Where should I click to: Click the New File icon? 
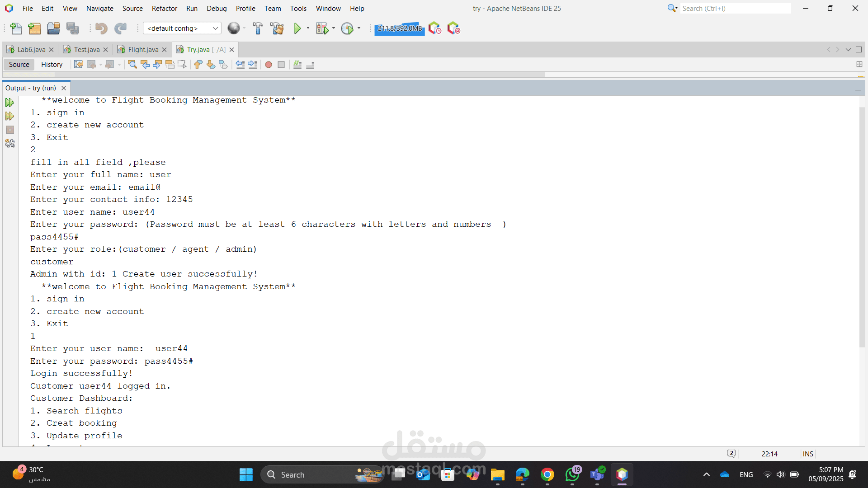[16, 28]
